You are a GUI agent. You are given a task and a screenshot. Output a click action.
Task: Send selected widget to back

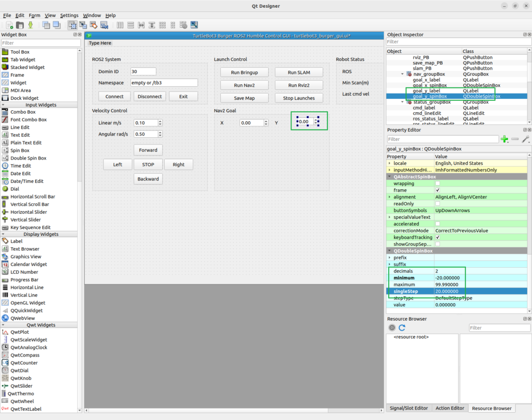point(46,25)
